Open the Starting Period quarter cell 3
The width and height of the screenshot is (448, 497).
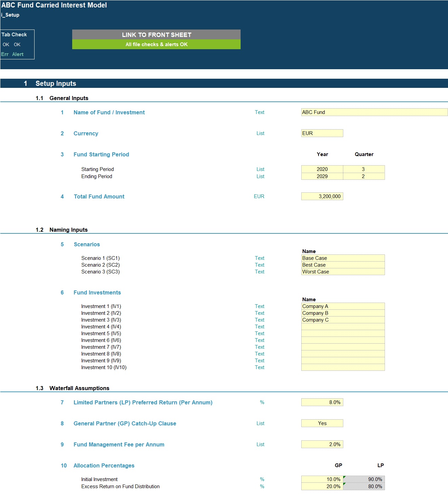(364, 169)
